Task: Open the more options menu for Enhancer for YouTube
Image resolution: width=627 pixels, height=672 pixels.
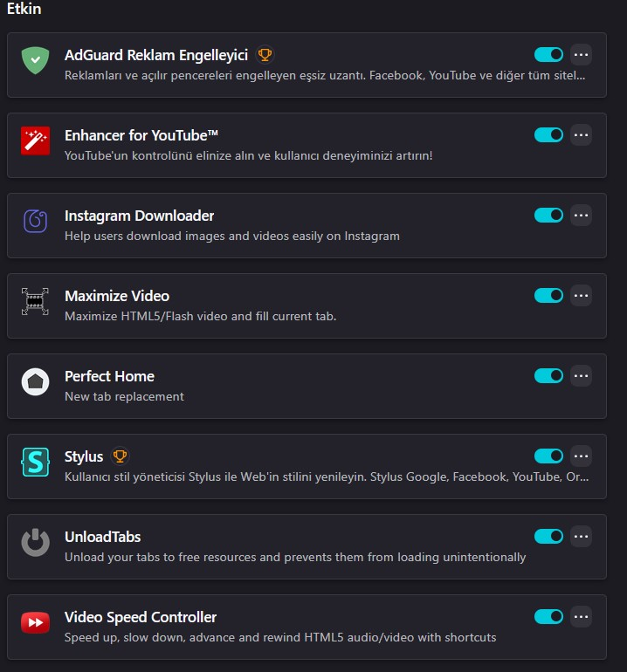Action: pos(582,135)
